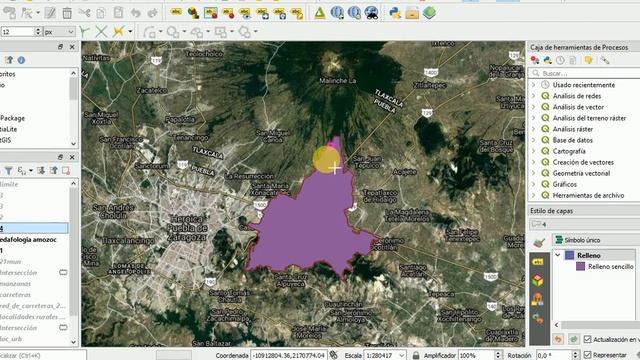Screen dimensions: 640x360
Task: Open the Python console icon
Action: point(395,13)
